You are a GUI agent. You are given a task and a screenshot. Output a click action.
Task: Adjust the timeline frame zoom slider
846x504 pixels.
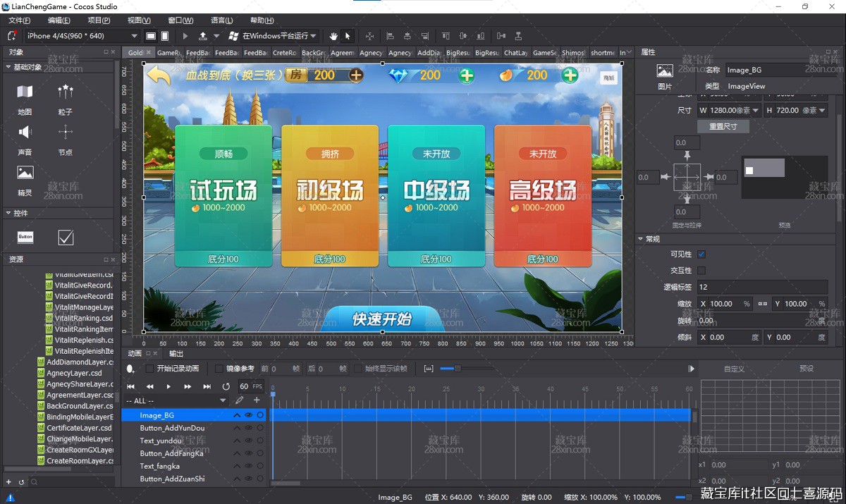click(x=457, y=369)
